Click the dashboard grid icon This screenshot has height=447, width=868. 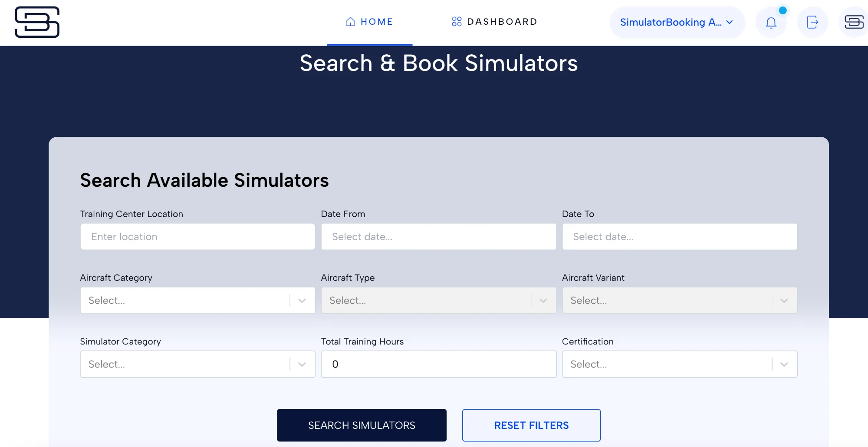456,21
